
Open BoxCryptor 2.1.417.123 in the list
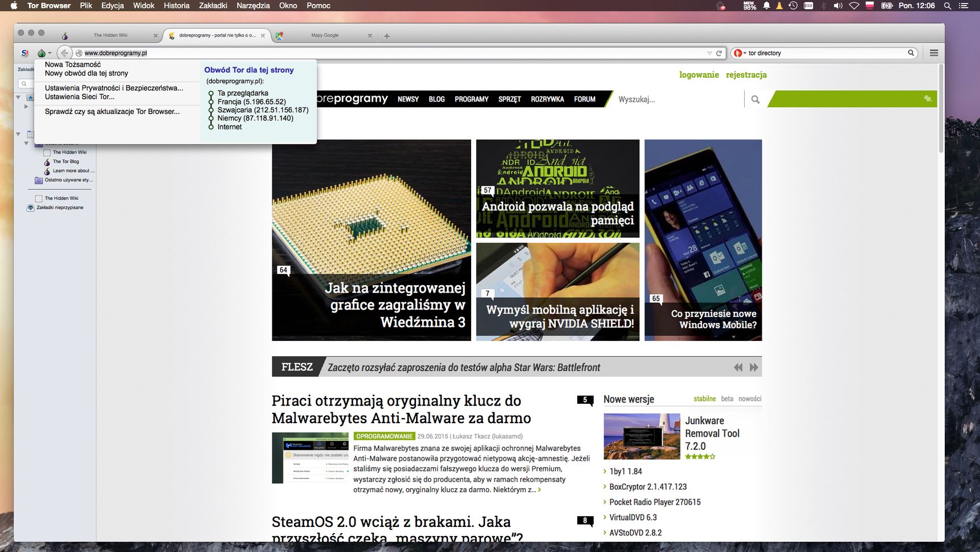pos(648,486)
